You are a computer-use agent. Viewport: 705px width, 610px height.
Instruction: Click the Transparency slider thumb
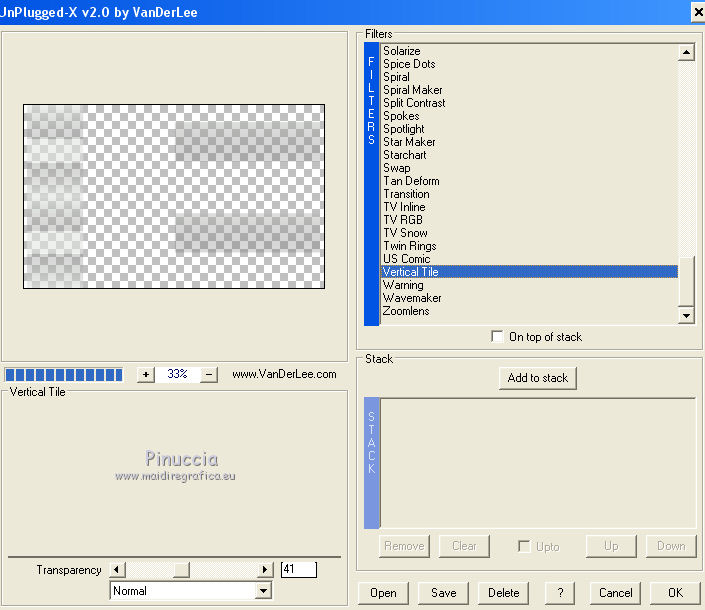coord(182,570)
